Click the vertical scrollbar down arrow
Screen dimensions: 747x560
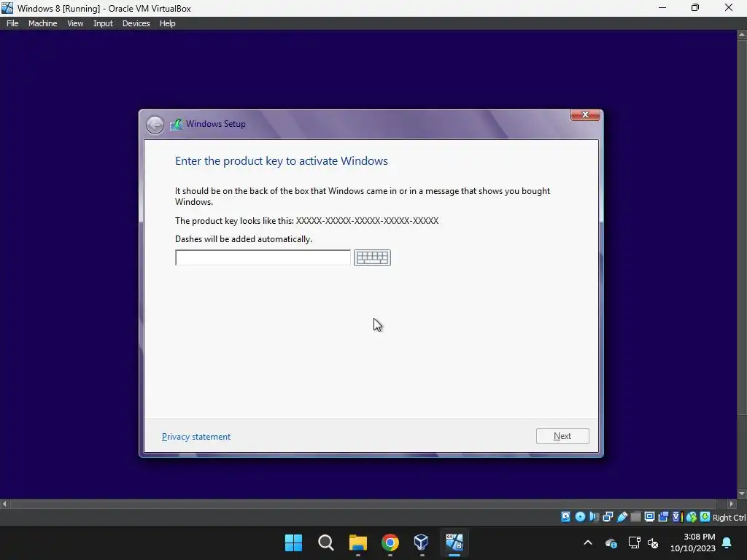pos(742,494)
